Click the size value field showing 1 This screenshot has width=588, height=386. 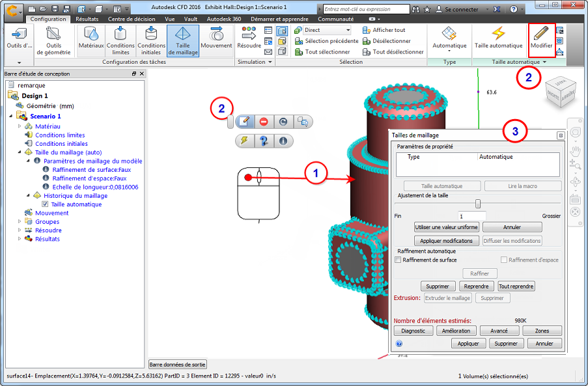tap(471, 216)
